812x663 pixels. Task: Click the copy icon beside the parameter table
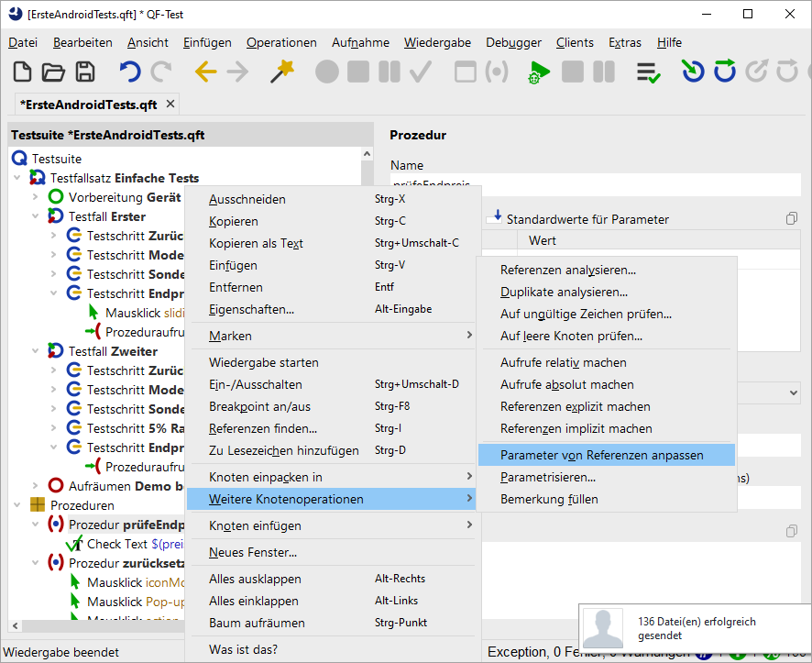click(x=791, y=218)
